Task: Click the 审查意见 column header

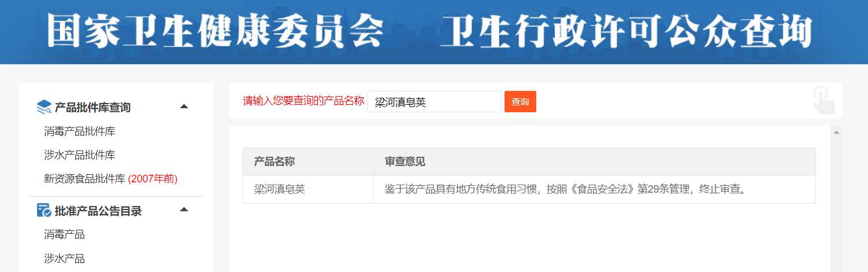Action: pos(405,161)
